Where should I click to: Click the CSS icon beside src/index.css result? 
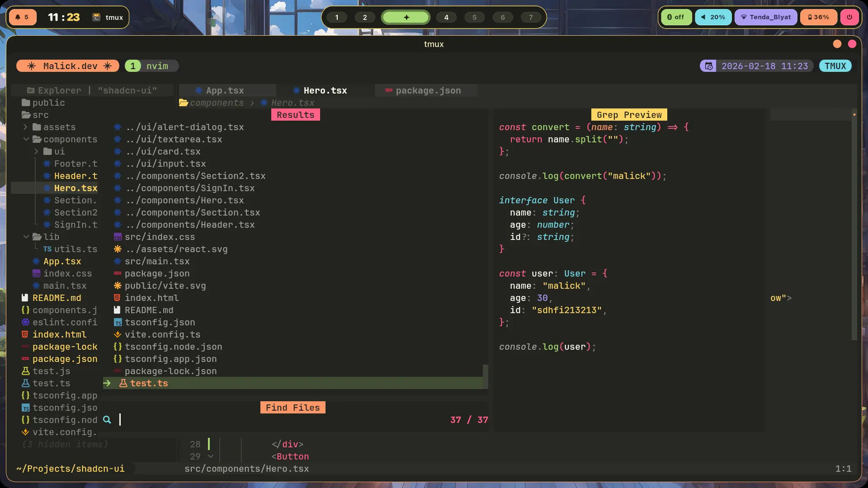click(x=118, y=237)
